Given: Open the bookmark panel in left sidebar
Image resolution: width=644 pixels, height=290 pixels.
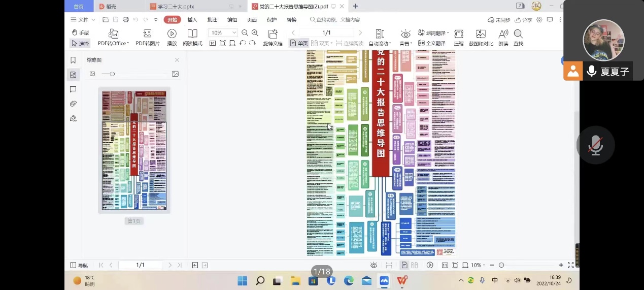Looking at the screenshot, I should pyautogui.click(x=73, y=60).
